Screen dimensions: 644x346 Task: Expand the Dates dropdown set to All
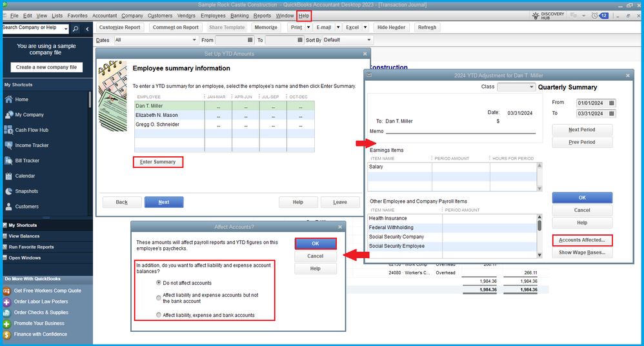coord(194,40)
